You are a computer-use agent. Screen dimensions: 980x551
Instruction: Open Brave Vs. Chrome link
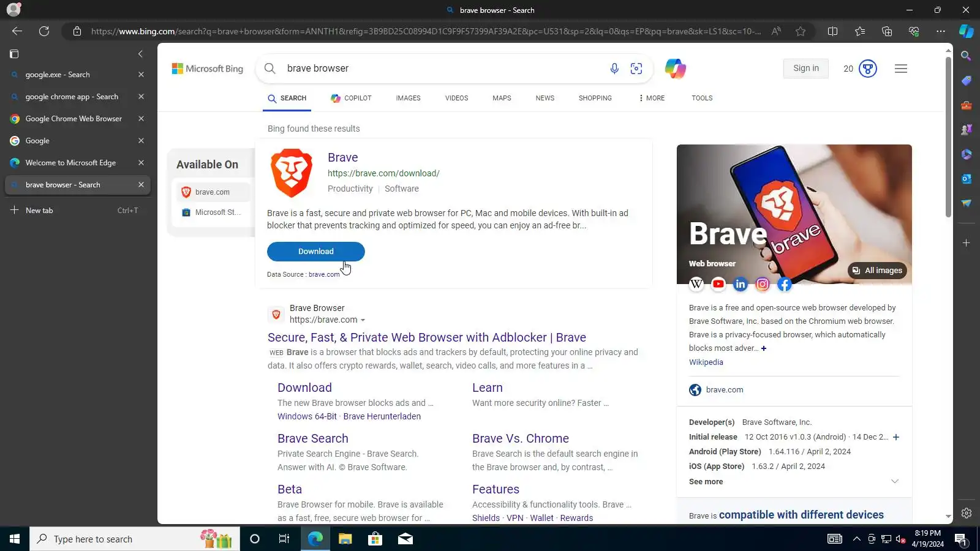tap(521, 438)
